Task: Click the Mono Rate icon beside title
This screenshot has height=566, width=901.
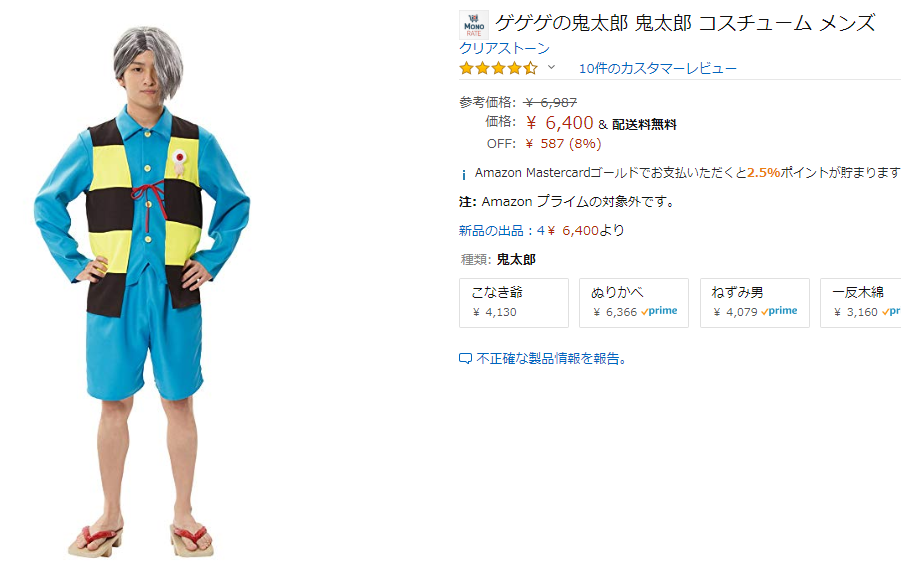Action: (x=474, y=25)
